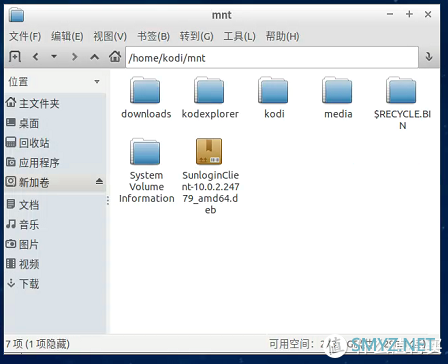Screen dimensions: 448x364
Task: Open 视频 bookmark in sidebar
Action: [x=55, y=264]
